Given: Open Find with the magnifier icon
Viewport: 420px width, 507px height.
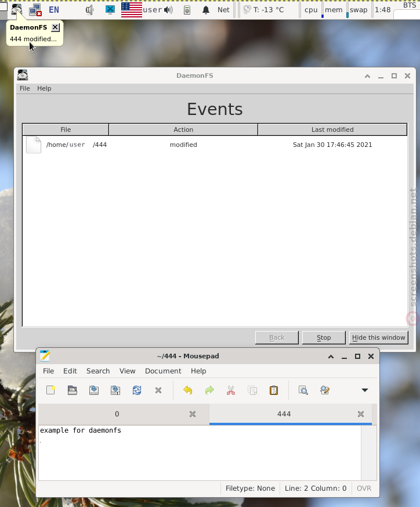Looking at the screenshot, I should (x=303, y=390).
